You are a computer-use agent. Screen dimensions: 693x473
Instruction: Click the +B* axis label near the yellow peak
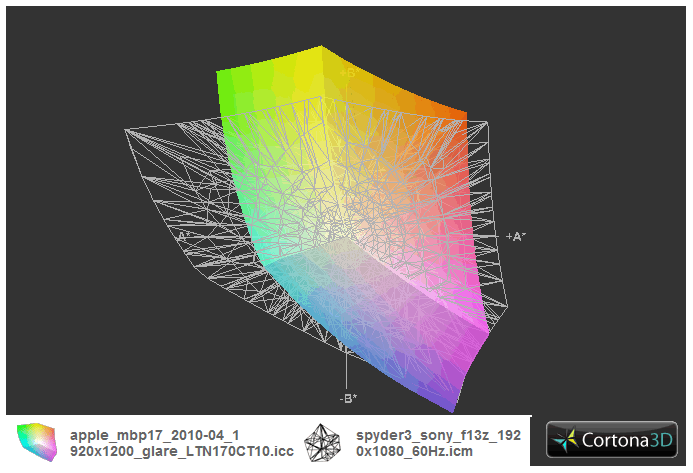point(347,73)
